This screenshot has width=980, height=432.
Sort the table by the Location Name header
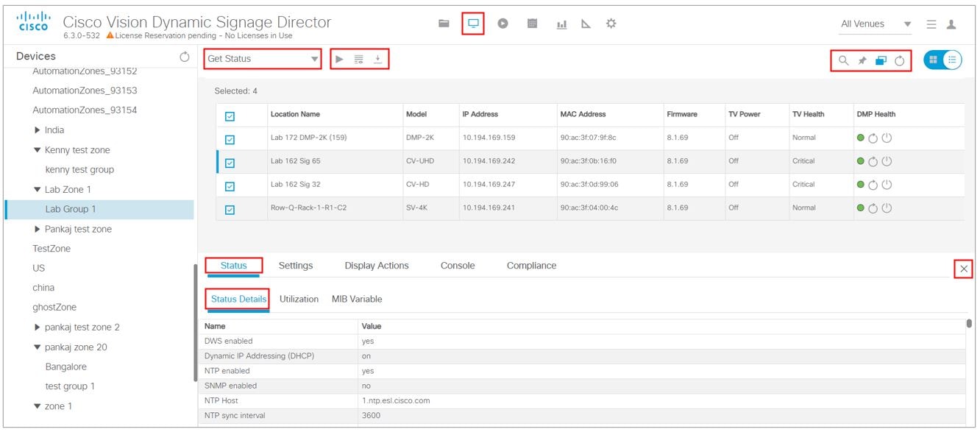click(295, 115)
